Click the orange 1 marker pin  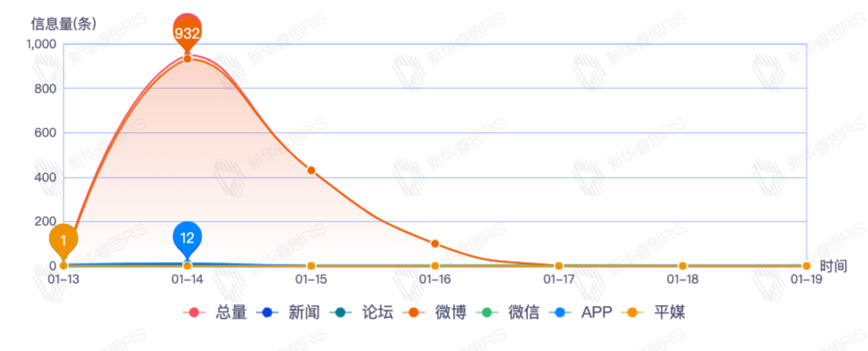point(63,240)
